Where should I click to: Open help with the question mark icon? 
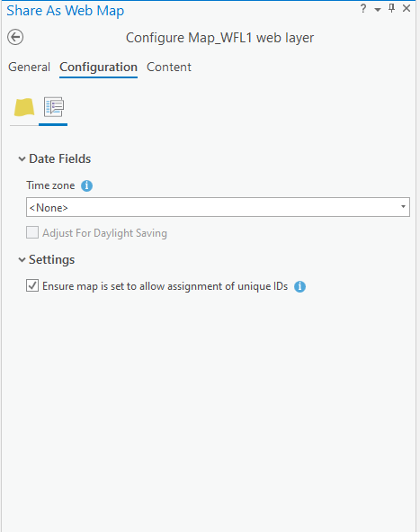pos(363,8)
